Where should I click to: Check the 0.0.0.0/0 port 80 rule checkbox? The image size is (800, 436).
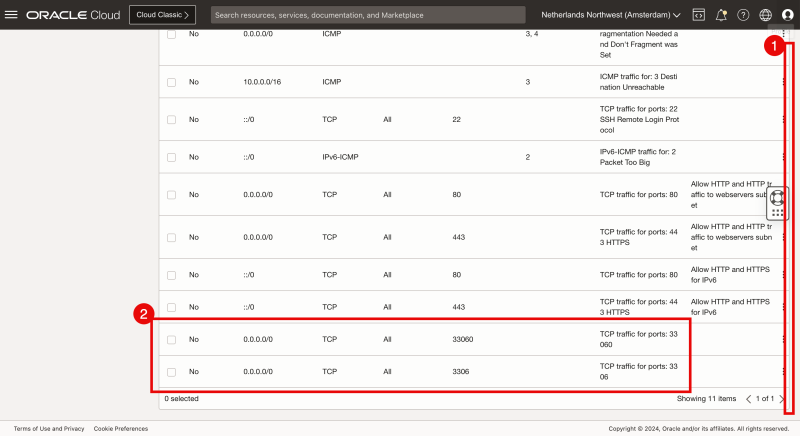(x=171, y=195)
